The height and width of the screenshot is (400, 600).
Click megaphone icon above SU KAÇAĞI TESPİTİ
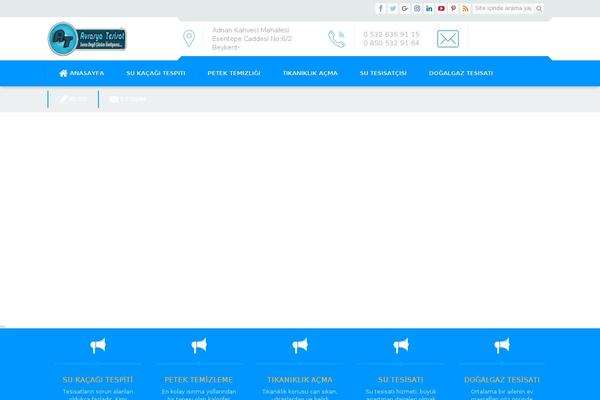coord(98,346)
